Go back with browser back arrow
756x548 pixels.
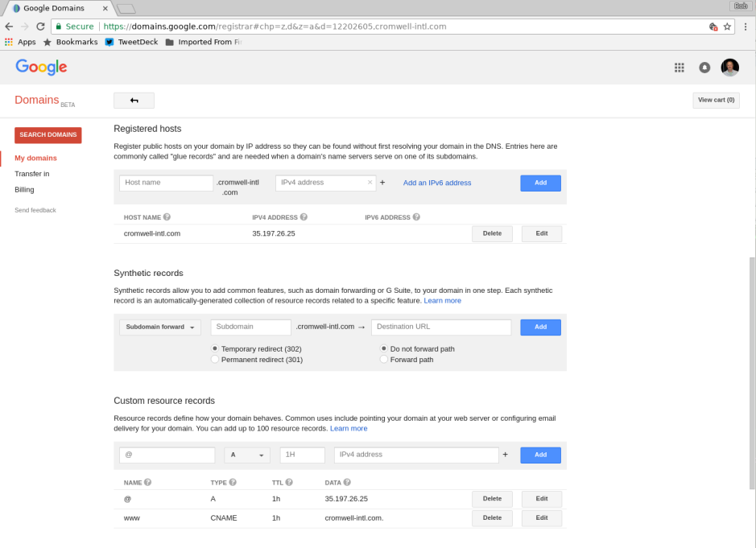coord(9,27)
